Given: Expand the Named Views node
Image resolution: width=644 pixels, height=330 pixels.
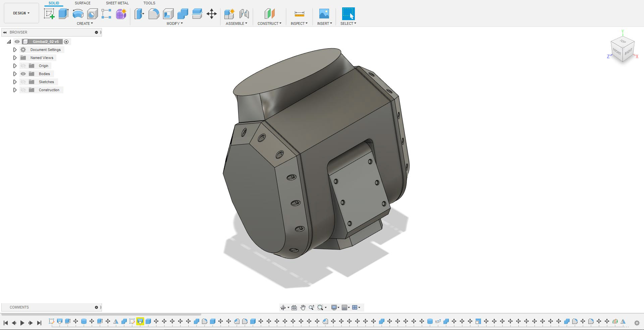Looking at the screenshot, I should 15,58.
